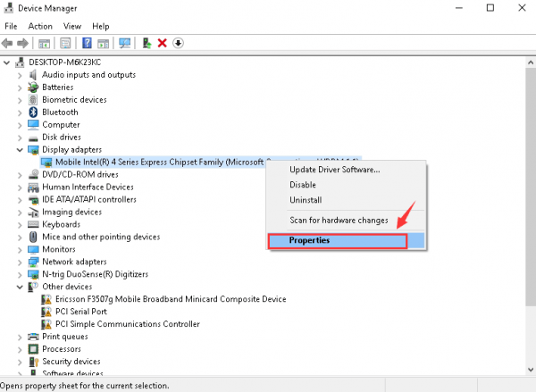Click the Properties sheet toolbar icon

click(65, 42)
